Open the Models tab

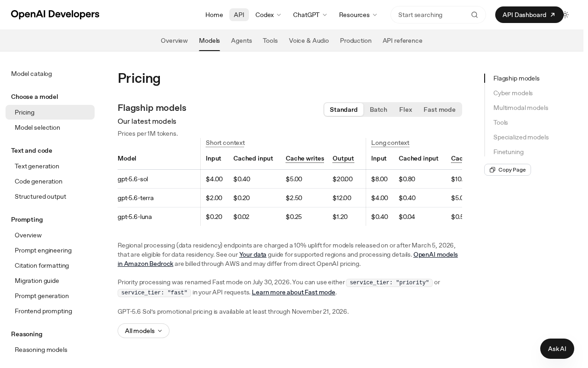click(209, 40)
